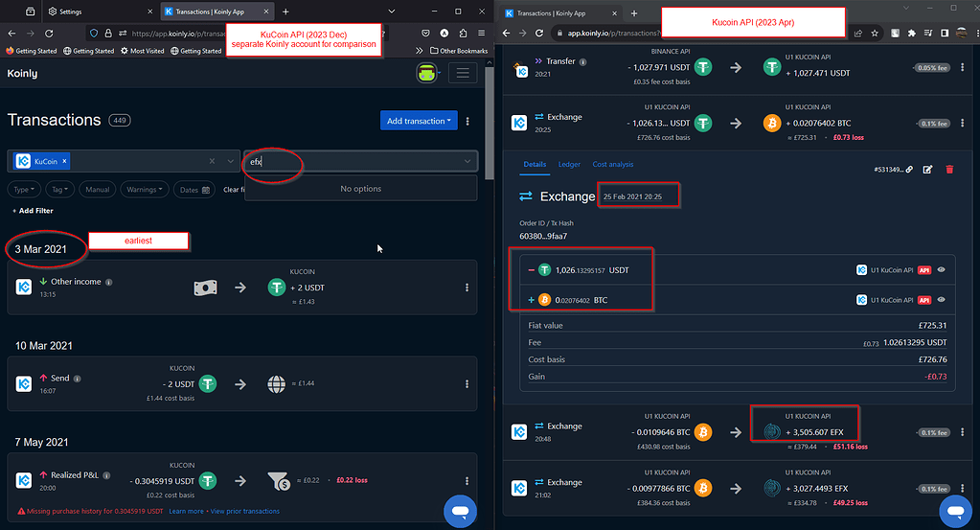Reload the page in the right Chrome window
The width and height of the screenshot is (980, 530).
click(539, 34)
